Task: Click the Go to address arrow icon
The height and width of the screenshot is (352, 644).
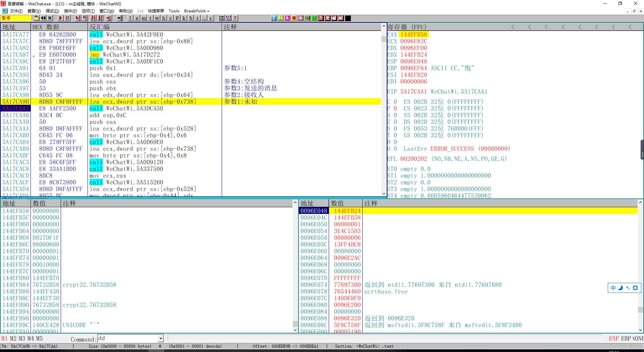Action: (x=120, y=18)
